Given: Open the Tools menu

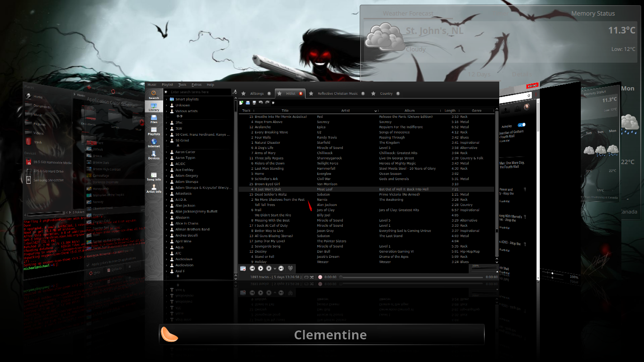Looking at the screenshot, I should (182, 85).
